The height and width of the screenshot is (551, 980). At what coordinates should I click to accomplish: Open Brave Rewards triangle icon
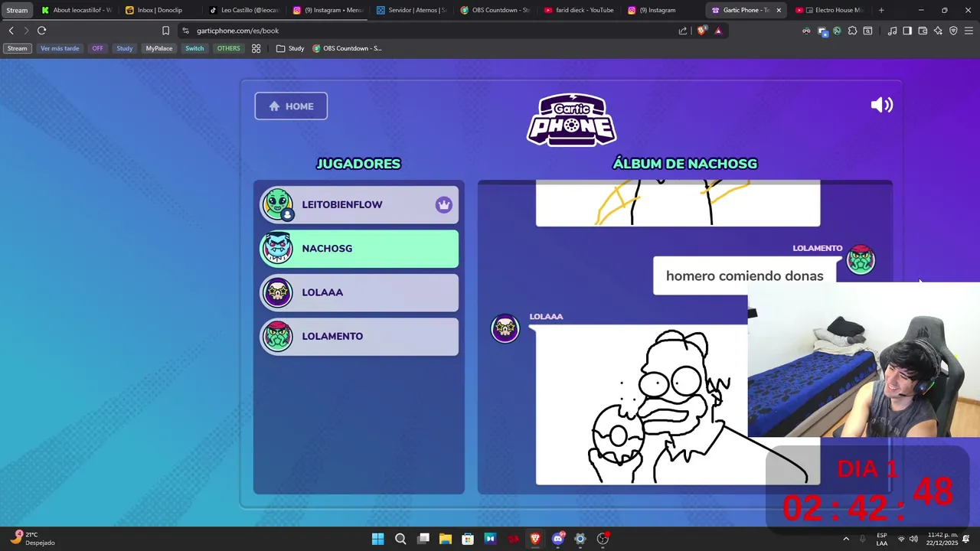pyautogui.click(x=718, y=31)
